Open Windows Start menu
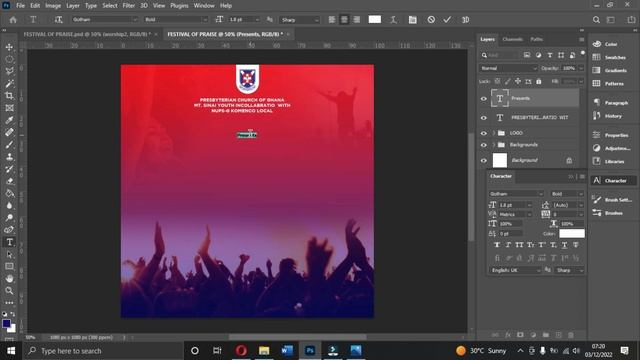The width and height of the screenshot is (640, 360). (x=11, y=351)
